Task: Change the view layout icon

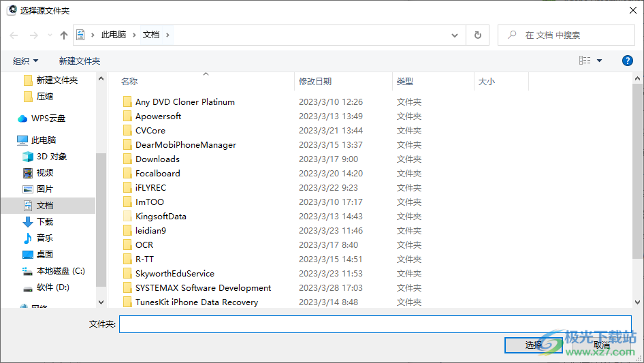Action: point(585,61)
